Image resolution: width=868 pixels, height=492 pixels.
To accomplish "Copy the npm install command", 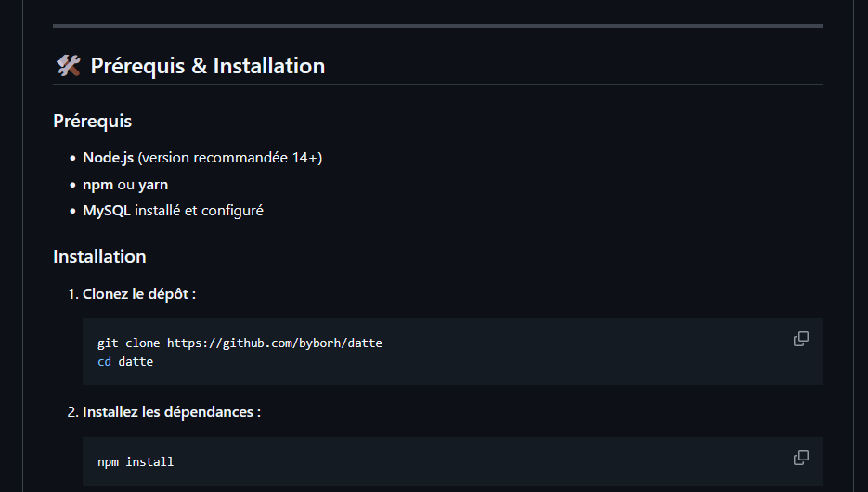I will pyautogui.click(x=800, y=458).
